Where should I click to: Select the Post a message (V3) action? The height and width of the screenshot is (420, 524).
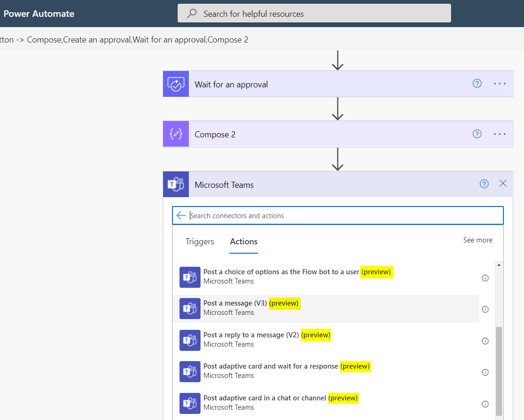tap(326, 308)
